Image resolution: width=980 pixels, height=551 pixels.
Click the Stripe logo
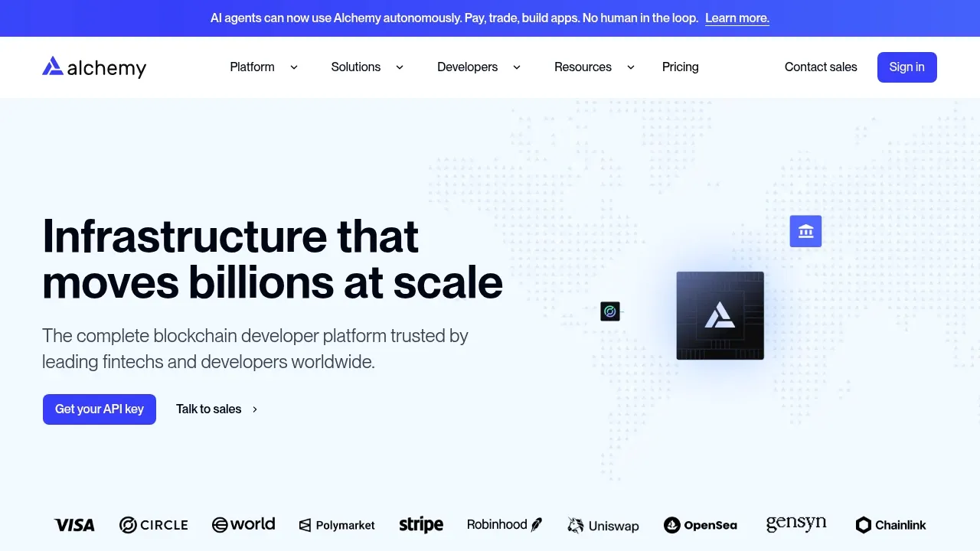421,524
